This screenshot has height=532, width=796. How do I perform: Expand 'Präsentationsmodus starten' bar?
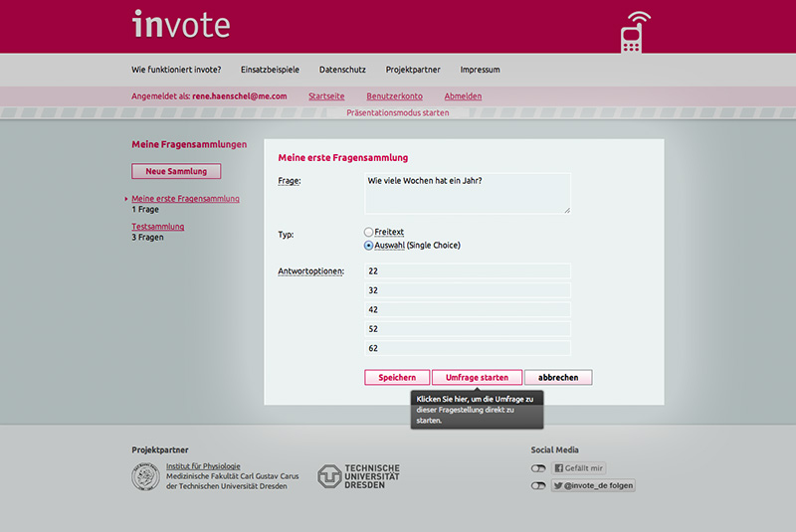(x=398, y=113)
